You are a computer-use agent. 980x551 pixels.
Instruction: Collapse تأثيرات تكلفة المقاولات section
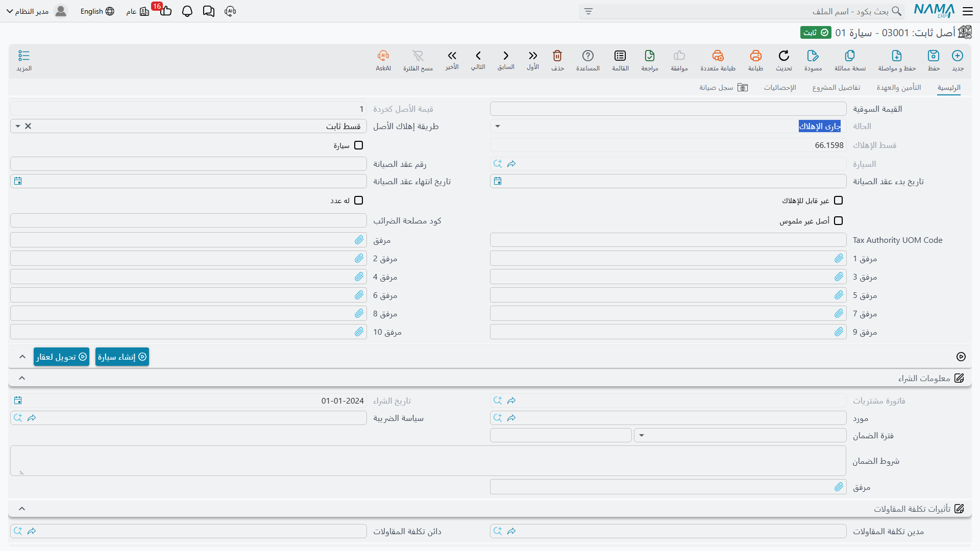point(22,509)
